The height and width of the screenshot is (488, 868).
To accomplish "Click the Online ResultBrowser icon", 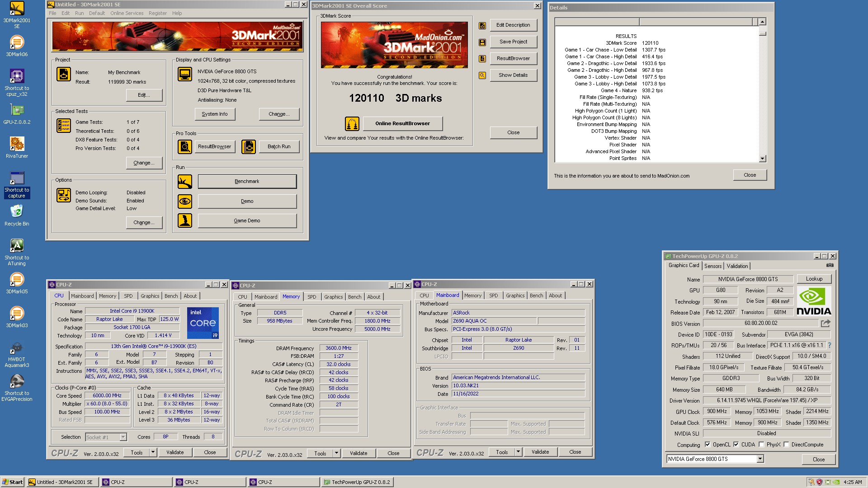I will pyautogui.click(x=352, y=123).
